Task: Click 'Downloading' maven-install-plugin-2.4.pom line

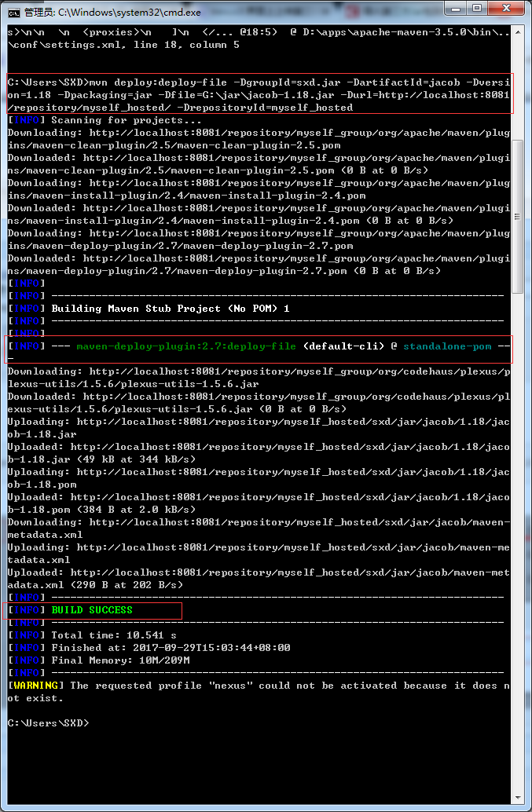Action: click(259, 189)
